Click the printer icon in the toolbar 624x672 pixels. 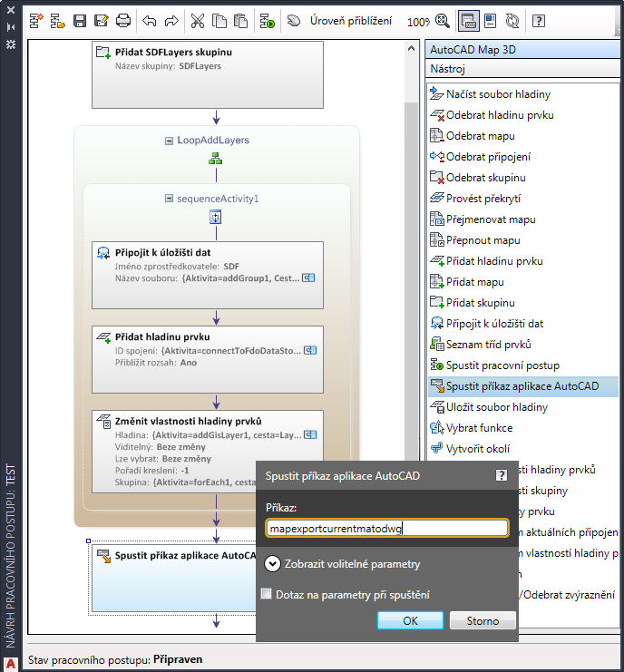[123, 21]
